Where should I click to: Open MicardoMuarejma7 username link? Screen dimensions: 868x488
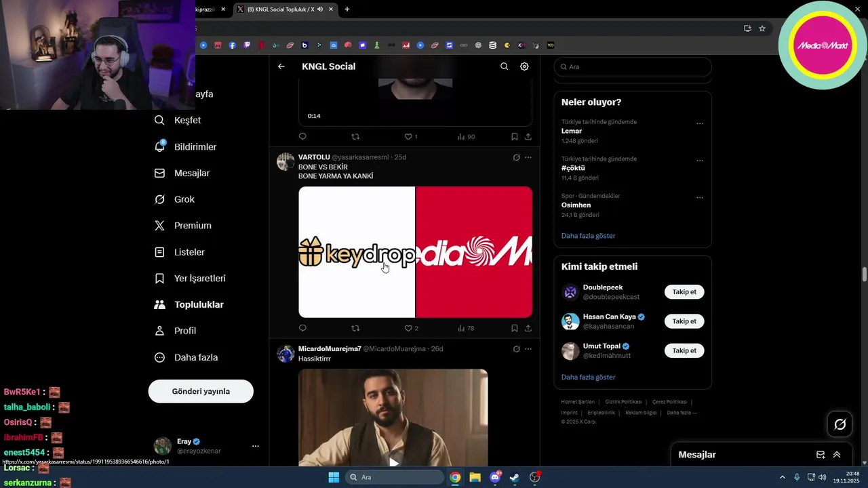330,349
